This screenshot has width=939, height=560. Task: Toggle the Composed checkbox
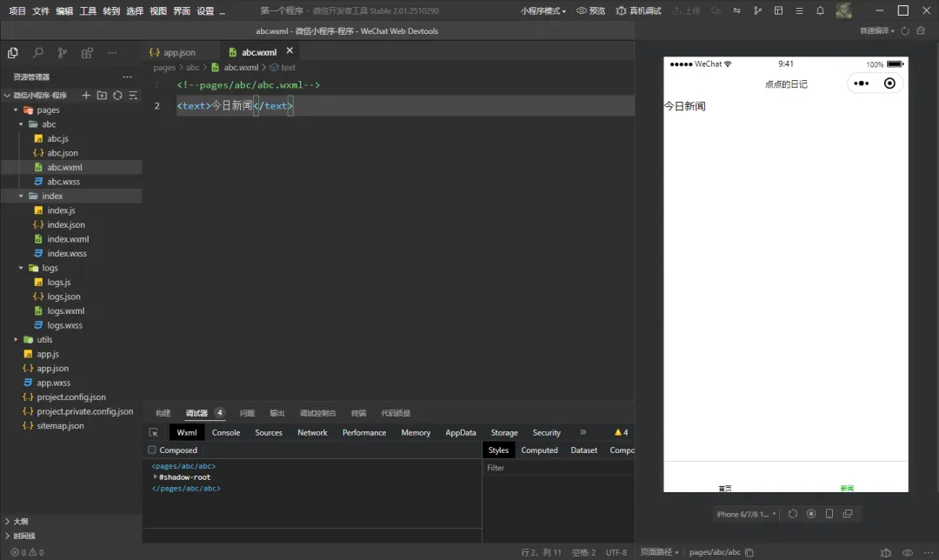click(x=151, y=450)
